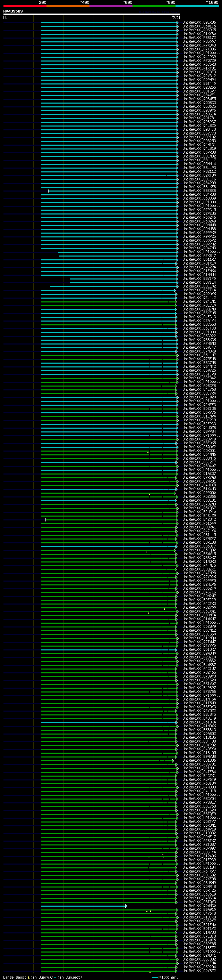This screenshot has width=222, height=980.
Task: Click hit label UniRef100_Q5NR48
Action: tap(199, 886)
